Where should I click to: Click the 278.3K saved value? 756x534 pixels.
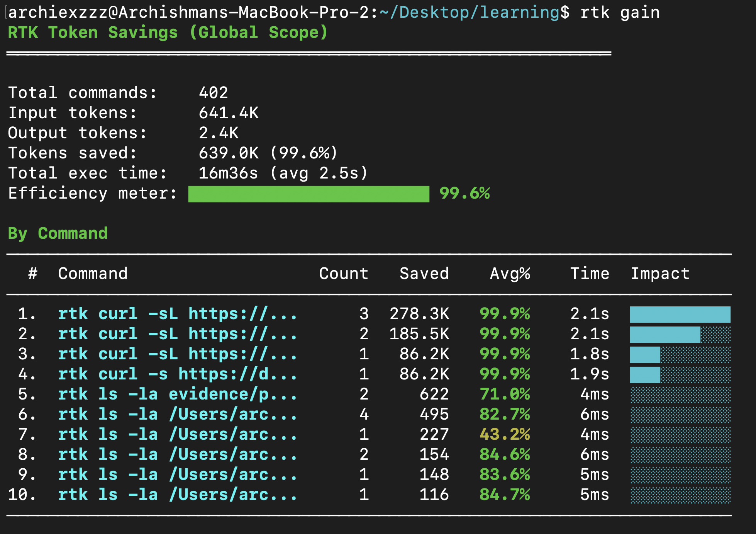[x=419, y=314]
